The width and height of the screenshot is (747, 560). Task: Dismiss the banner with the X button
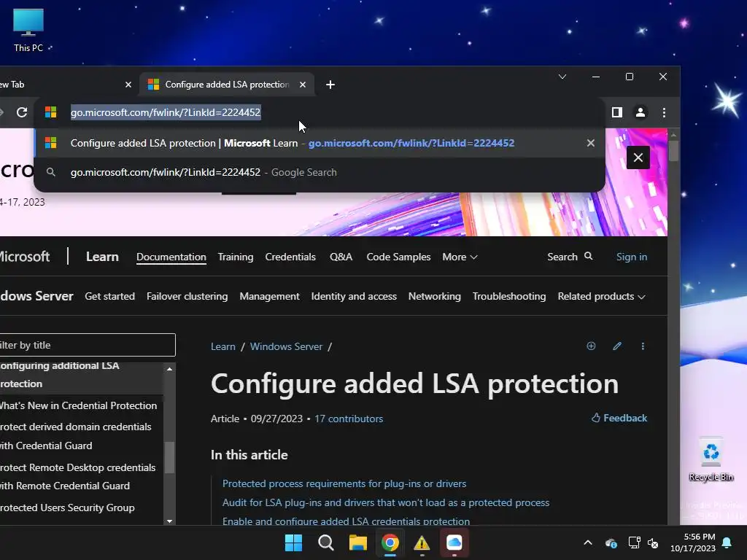tap(638, 157)
